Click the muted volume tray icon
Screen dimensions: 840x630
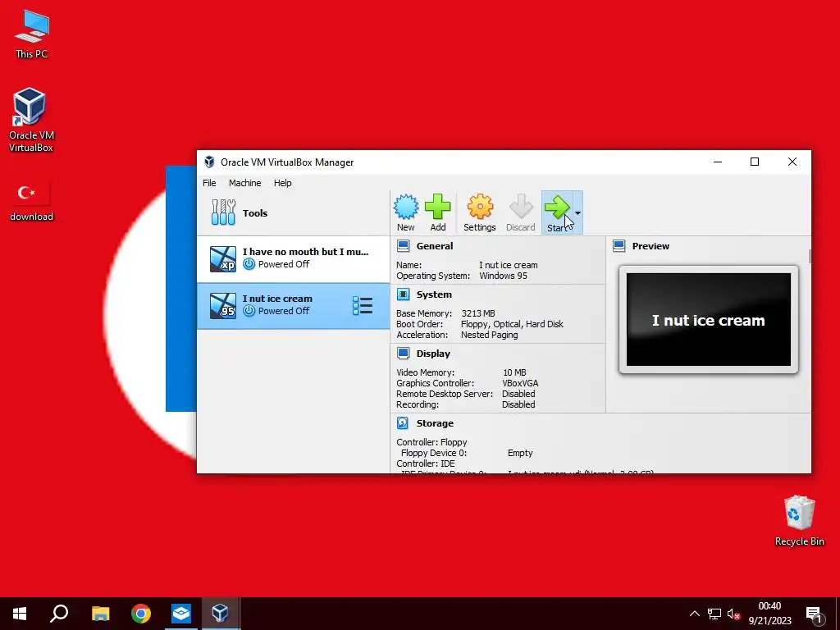734,614
